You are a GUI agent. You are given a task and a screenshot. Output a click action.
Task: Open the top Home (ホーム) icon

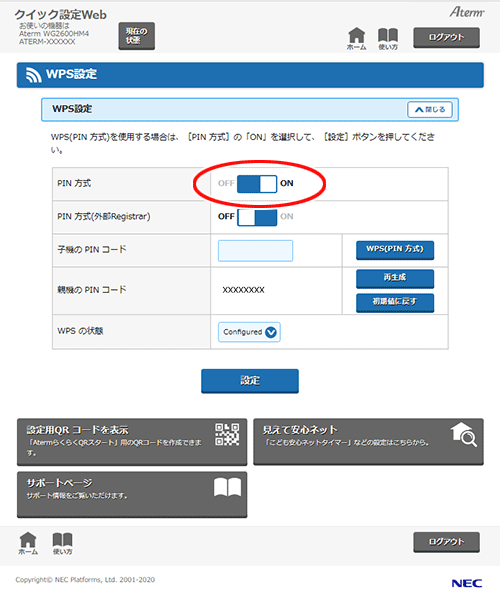[356, 39]
